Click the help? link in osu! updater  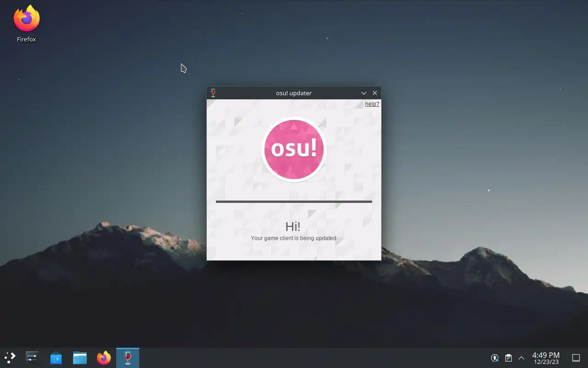point(372,104)
